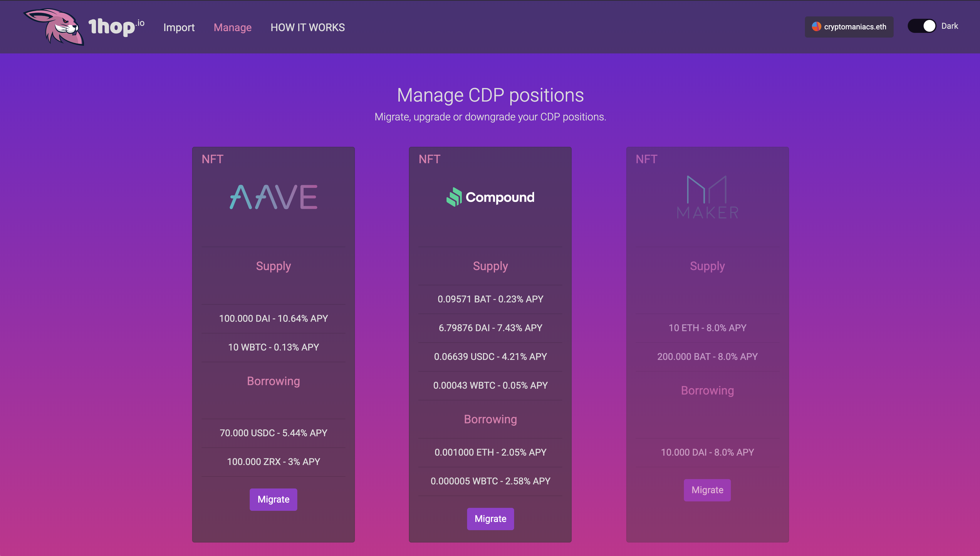Image resolution: width=980 pixels, height=556 pixels.
Task: Select 10 ETH supply row in Maker
Action: 707,328
